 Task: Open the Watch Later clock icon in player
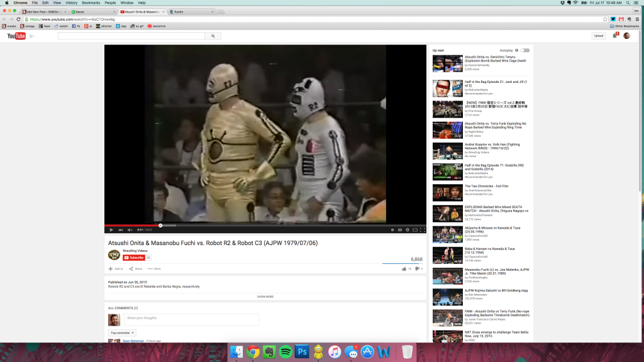click(x=392, y=230)
